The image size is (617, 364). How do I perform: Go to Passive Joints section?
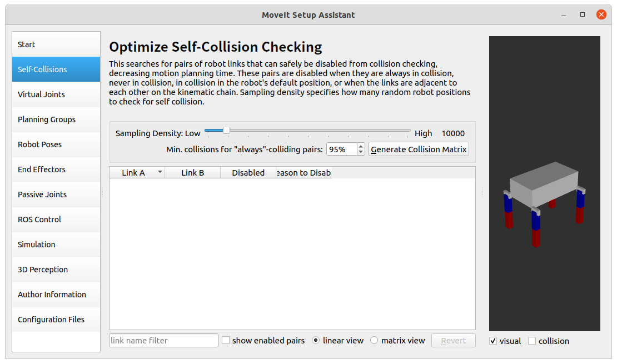point(56,195)
